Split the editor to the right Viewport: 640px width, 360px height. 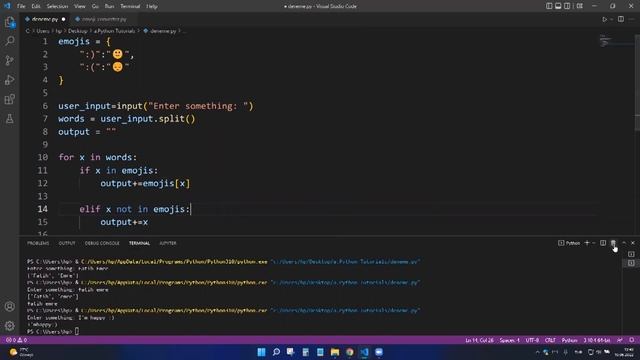[621, 19]
